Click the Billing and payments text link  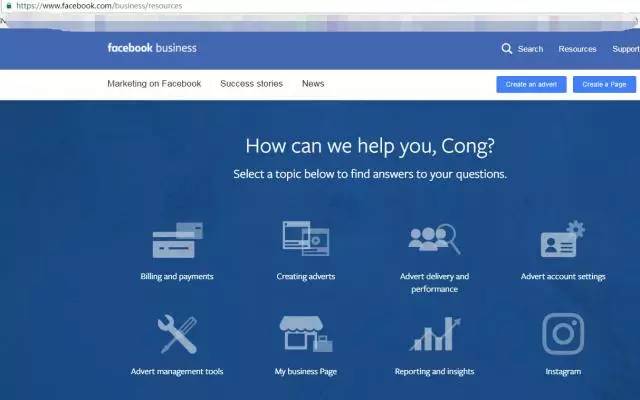click(177, 276)
